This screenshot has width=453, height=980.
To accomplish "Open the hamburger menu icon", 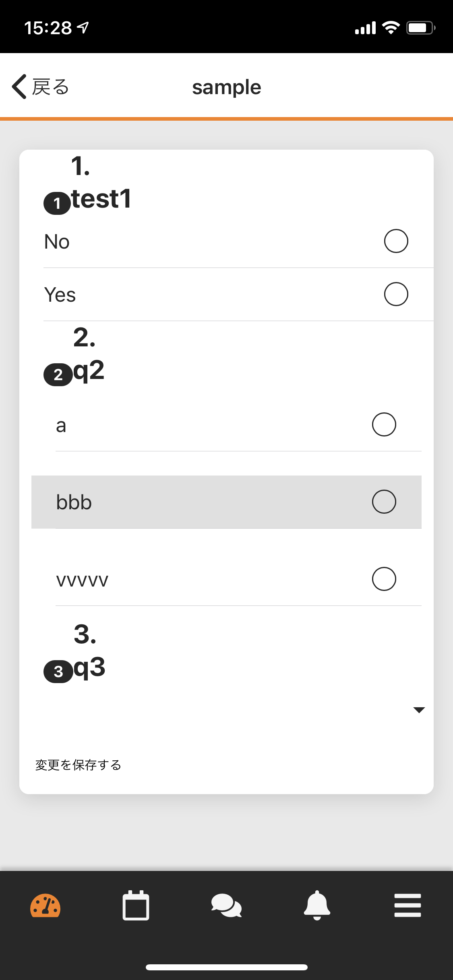I will (x=407, y=905).
